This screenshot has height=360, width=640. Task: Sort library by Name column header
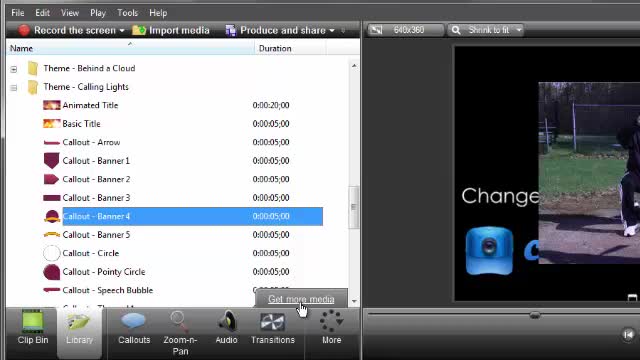pyautogui.click(x=130, y=48)
